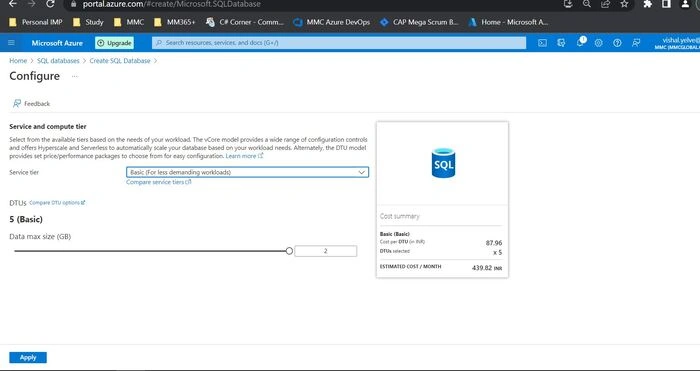Open the Home - Microsoft Azure bookmark
Image resolution: width=700 pixels, height=371 pixels.
(x=508, y=22)
